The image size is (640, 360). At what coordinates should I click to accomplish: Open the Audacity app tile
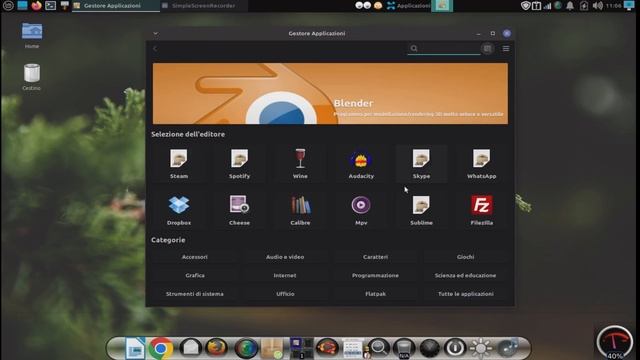[361, 164]
